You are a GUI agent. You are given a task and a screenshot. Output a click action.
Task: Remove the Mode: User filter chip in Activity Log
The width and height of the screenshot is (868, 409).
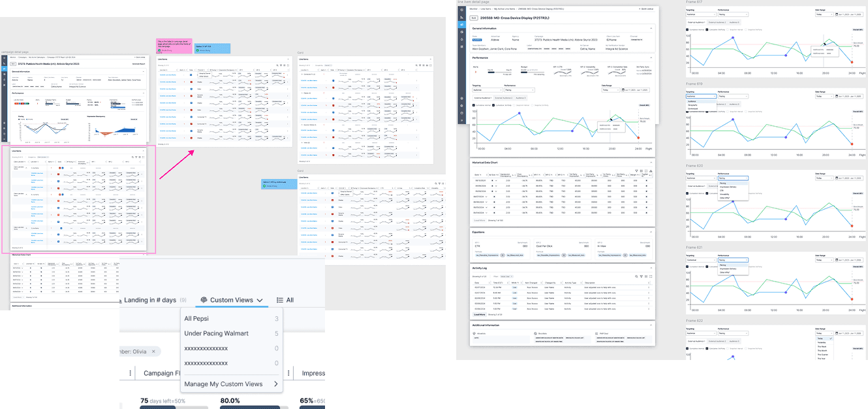click(x=512, y=276)
